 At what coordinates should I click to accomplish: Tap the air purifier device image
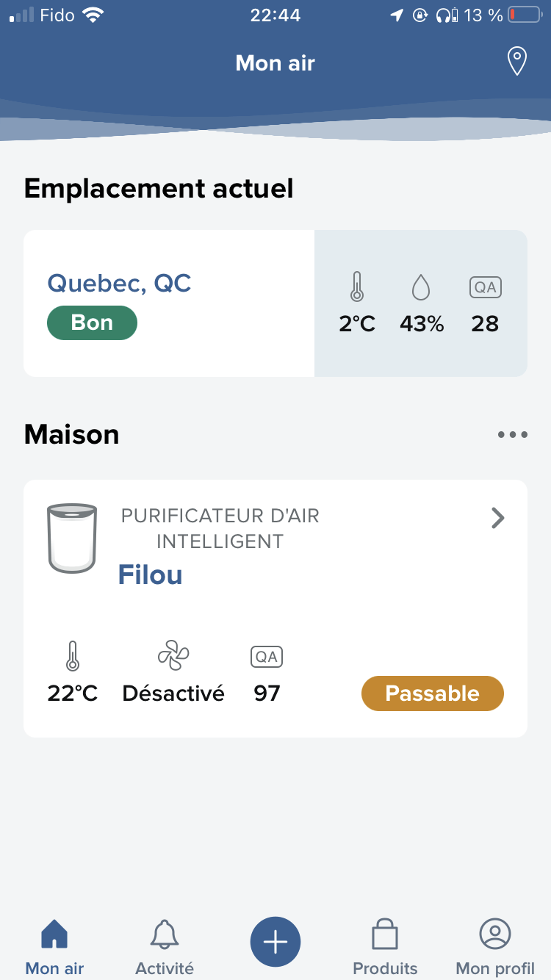tap(72, 538)
